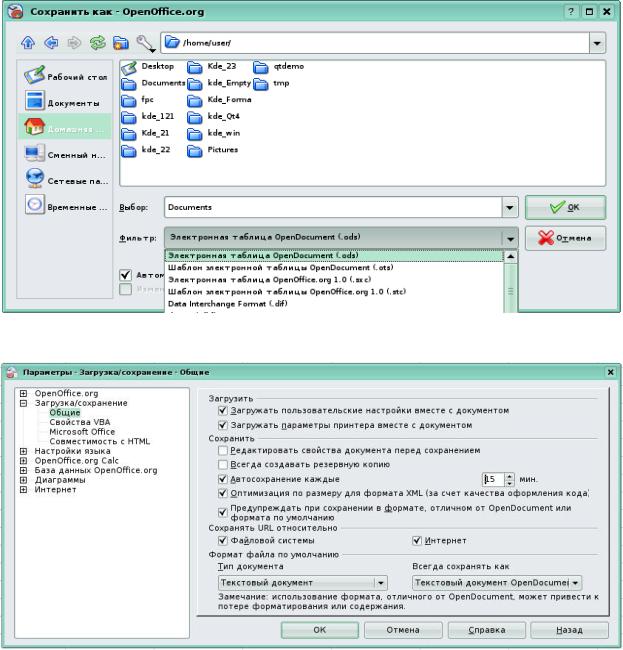Toggle Загружать пользовательские настройки checkbox
623x650 pixels.
[x=223, y=410]
